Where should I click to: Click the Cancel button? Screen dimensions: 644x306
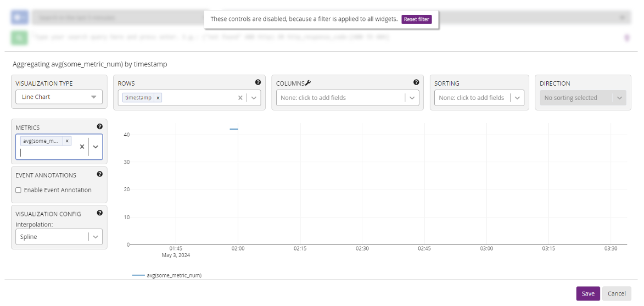(x=617, y=293)
